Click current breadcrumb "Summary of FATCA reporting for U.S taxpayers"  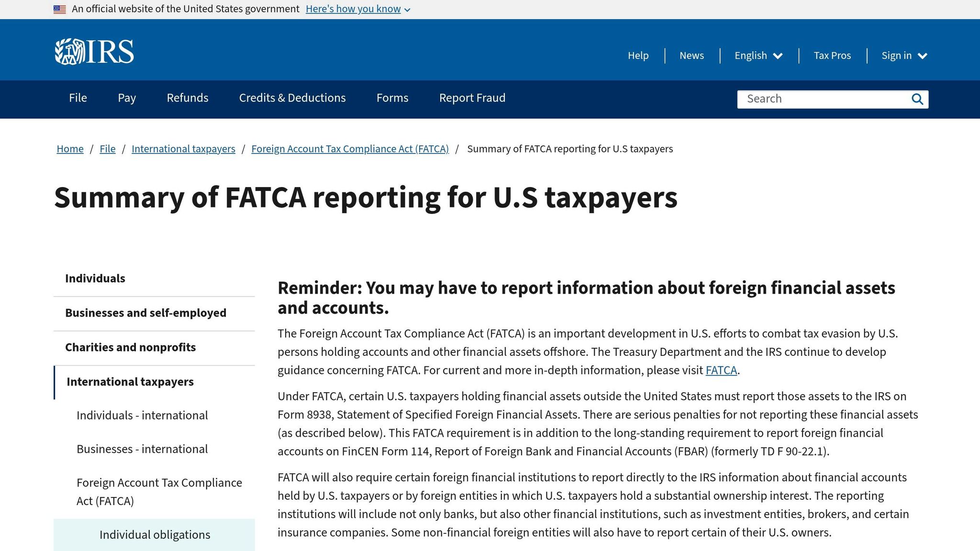point(570,149)
